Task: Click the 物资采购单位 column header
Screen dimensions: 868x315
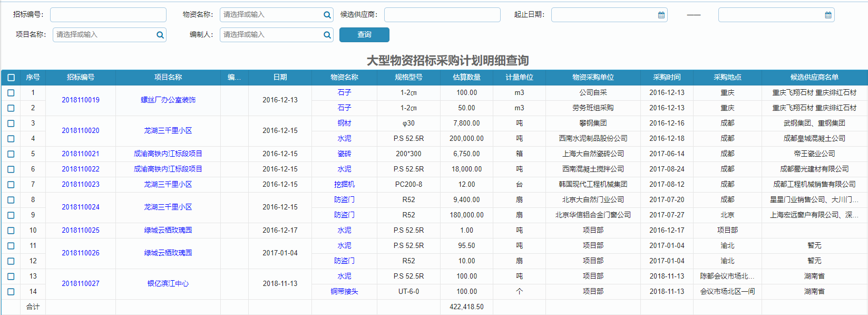Action: pyautogui.click(x=593, y=78)
